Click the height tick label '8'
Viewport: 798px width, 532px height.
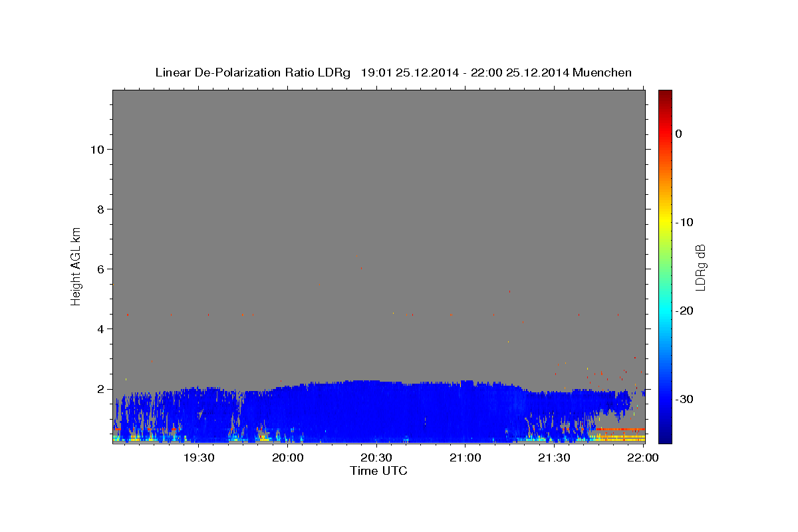pos(100,209)
